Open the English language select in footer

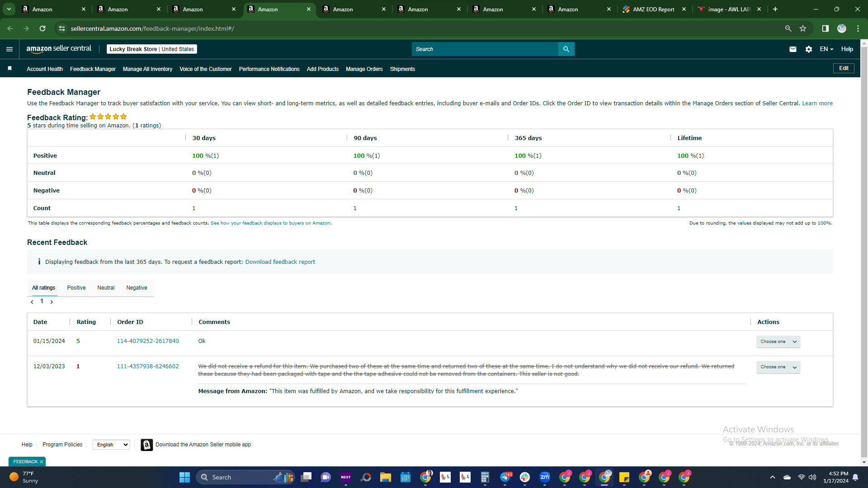(x=111, y=445)
